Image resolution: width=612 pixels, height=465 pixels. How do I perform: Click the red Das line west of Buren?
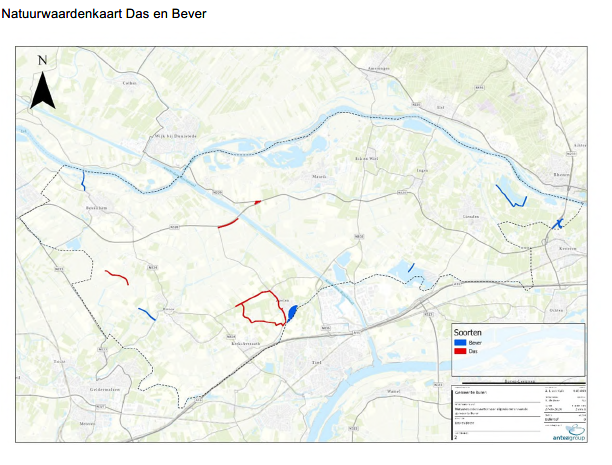coord(117,277)
